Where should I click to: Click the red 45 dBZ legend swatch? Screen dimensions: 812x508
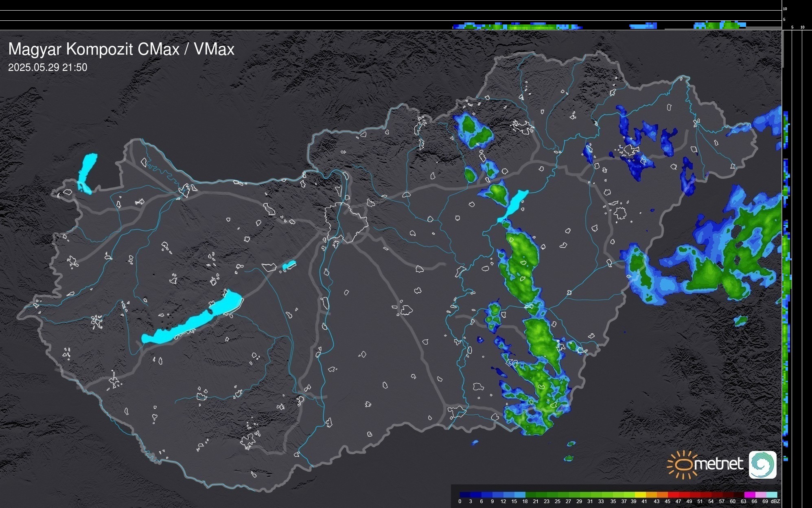[673, 495]
